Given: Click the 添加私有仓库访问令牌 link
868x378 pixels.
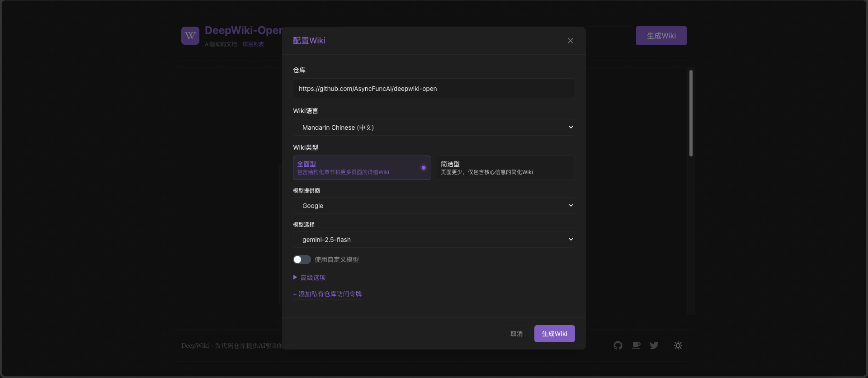Looking at the screenshot, I should (x=327, y=294).
